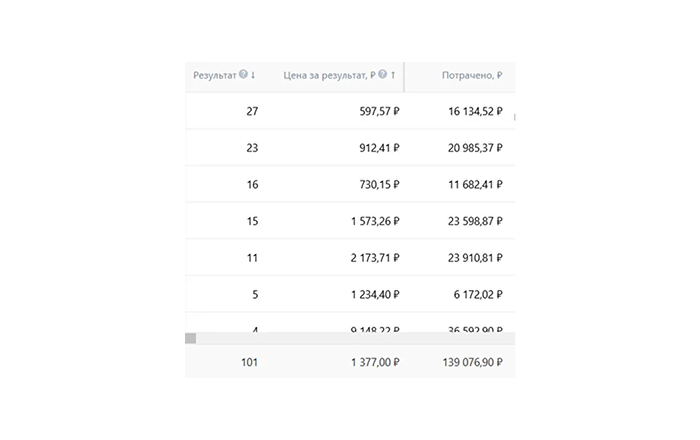Open help icon next to Цена за результат
The height and width of the screenshot is (440, 700).
click(383, 75)
